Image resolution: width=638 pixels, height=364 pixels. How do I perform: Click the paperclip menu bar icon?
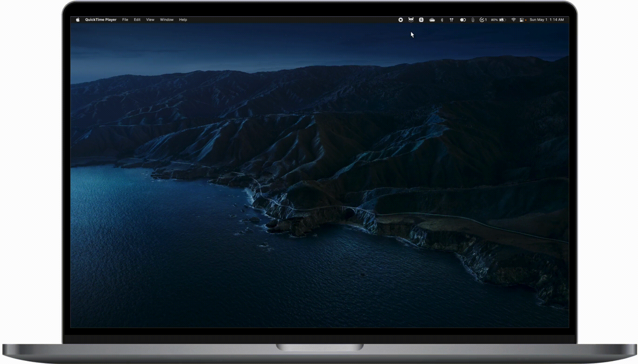point(473,20)
